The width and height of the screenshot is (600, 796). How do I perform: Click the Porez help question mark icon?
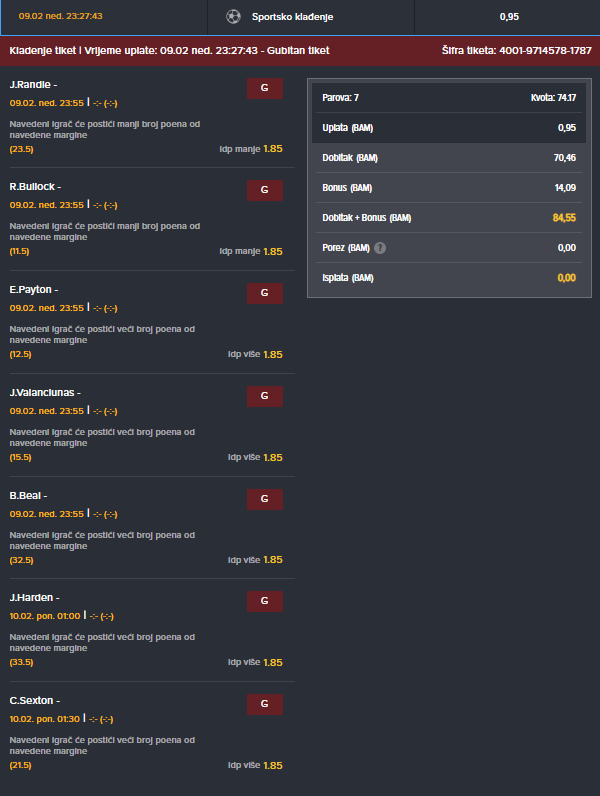(x=380, y=248)
